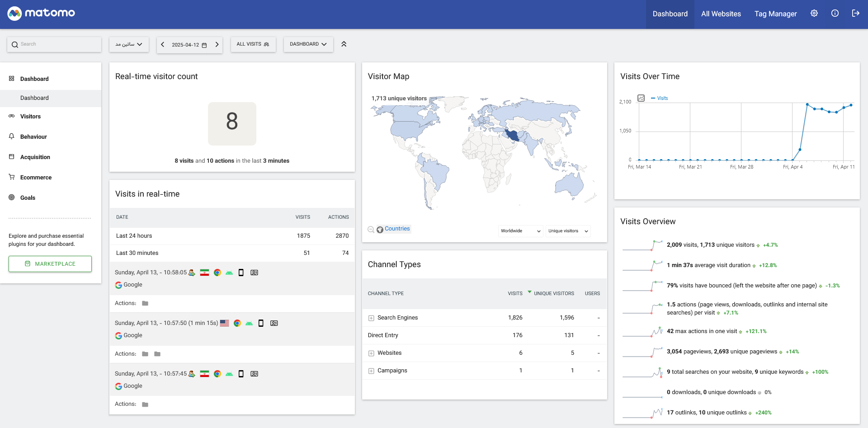Image resolution: width=868 pixels, height=428 pixels.
Task: Open the DASHBOARD dropdown menu
Action: tap(308, 44)
